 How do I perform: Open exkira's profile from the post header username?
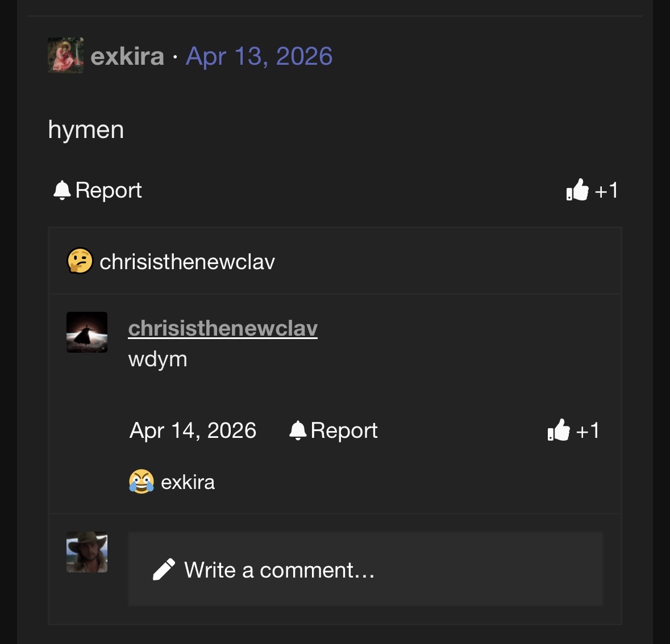127,56
